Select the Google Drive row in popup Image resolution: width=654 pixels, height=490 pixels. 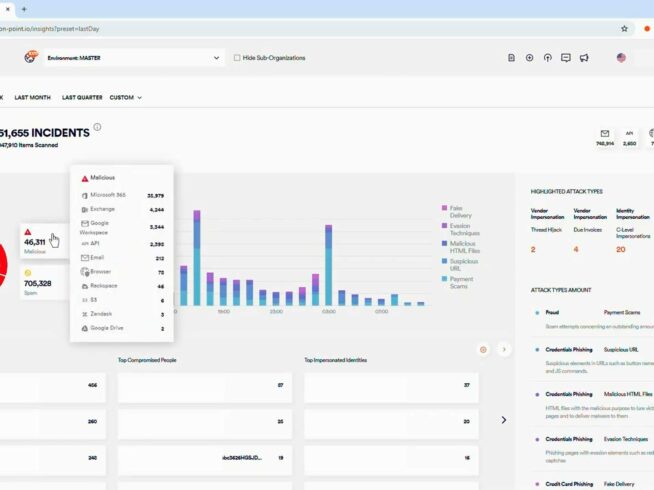122,328
